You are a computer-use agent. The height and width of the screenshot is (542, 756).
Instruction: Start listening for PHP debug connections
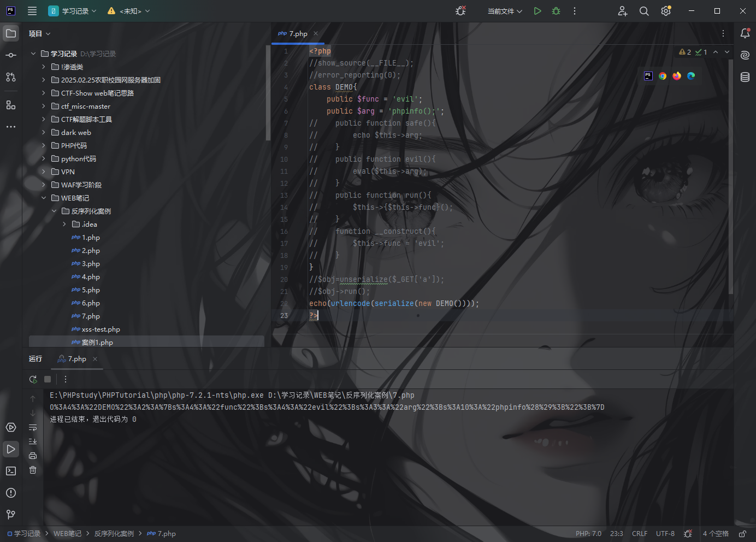460,11
